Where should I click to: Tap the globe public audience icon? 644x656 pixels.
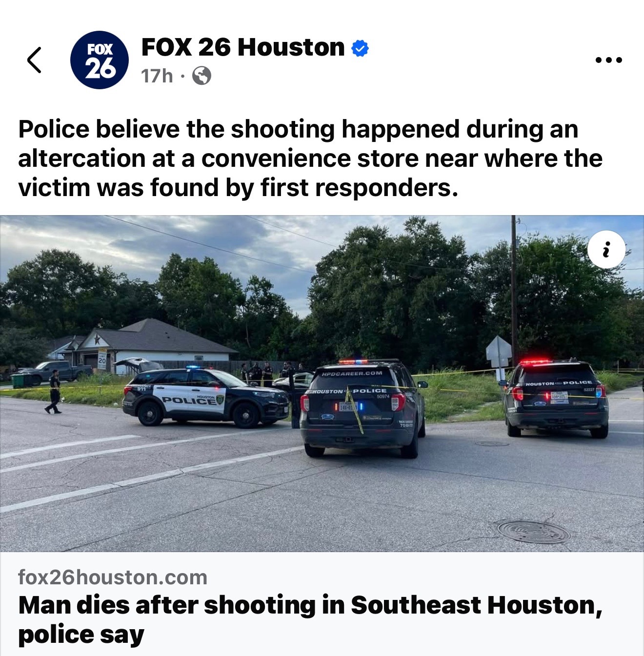[x=201, y=76]
